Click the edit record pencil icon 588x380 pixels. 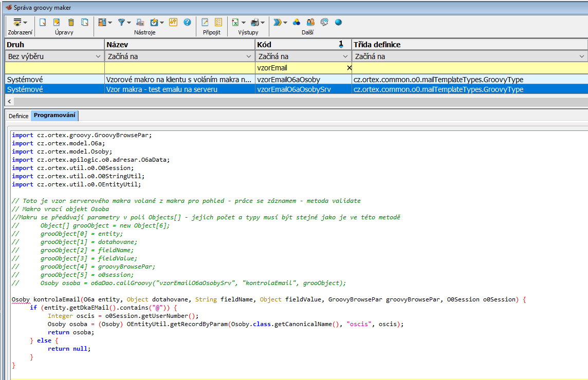(x=57, y=23)
